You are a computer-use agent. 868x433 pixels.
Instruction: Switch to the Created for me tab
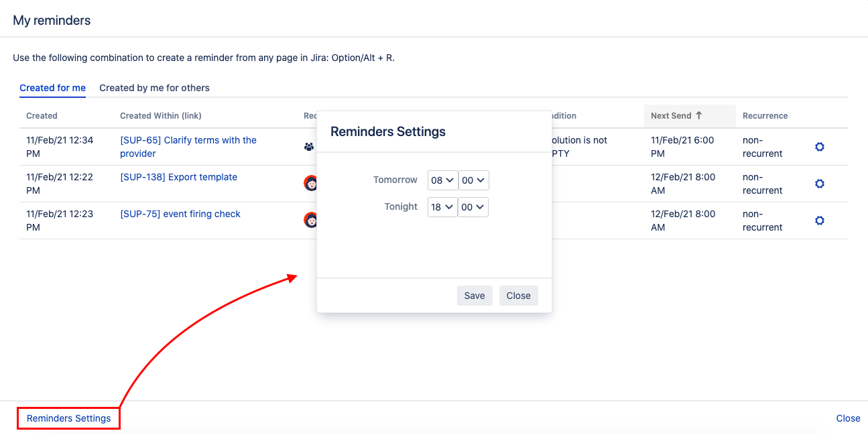click(x=52, y=88)
